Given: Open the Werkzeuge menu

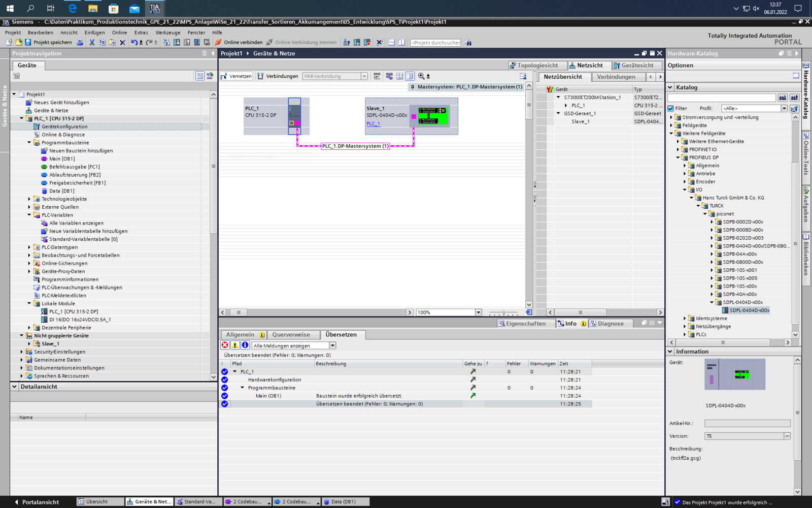Looking at the screenshot, I should [167, 33].
